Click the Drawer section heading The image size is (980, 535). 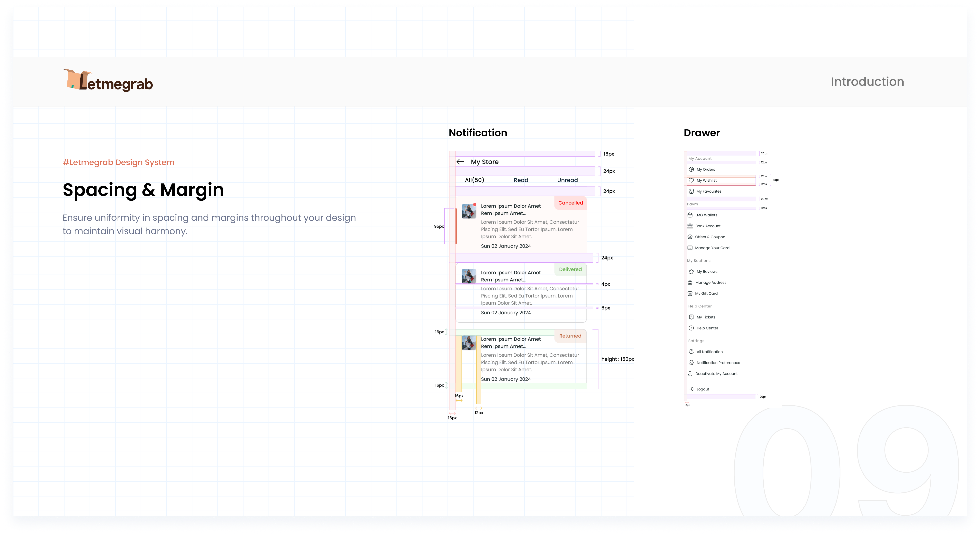coord(701,133)
